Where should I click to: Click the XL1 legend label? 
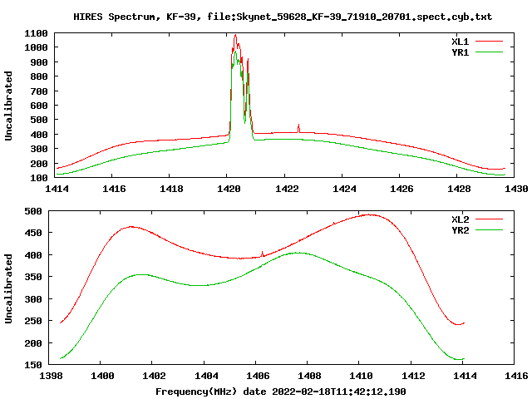460,42
